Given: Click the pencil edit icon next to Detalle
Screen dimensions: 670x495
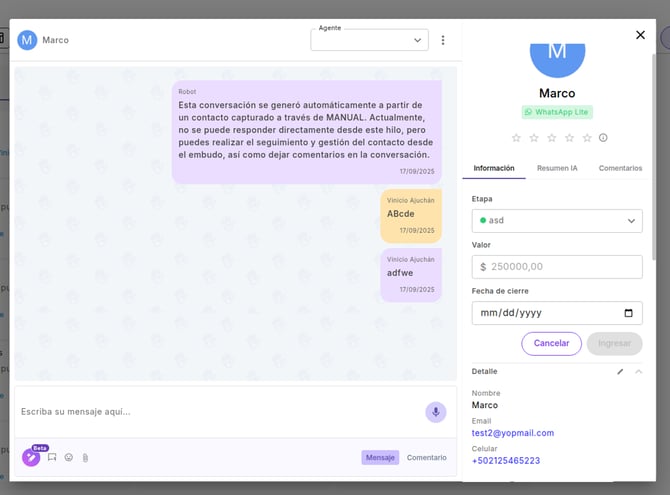Looking at the screenshot, I should 620,371.
